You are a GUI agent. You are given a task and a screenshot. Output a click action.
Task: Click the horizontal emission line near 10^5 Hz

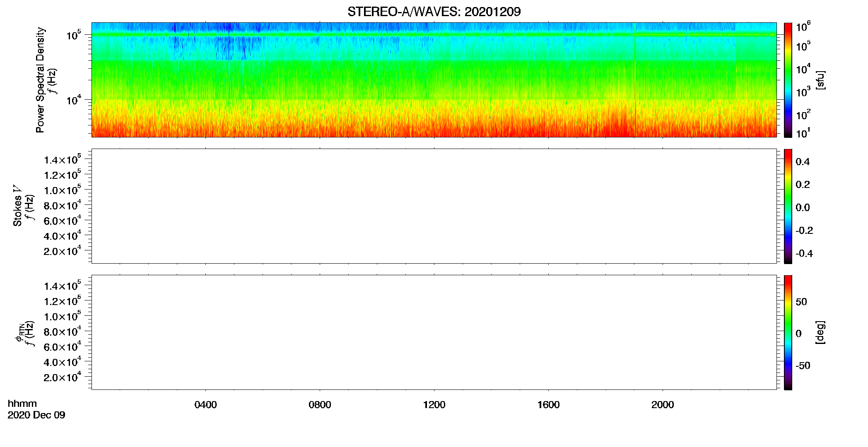434,35
